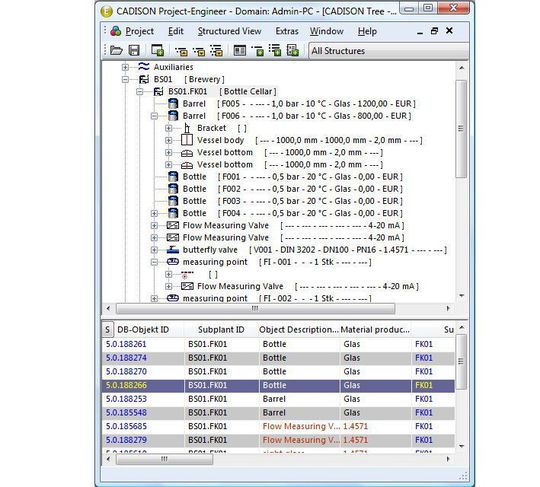The height and width of the screenshot is (487, 540).
Task: Open the Extras menu
Action: [x=287, y=31]
